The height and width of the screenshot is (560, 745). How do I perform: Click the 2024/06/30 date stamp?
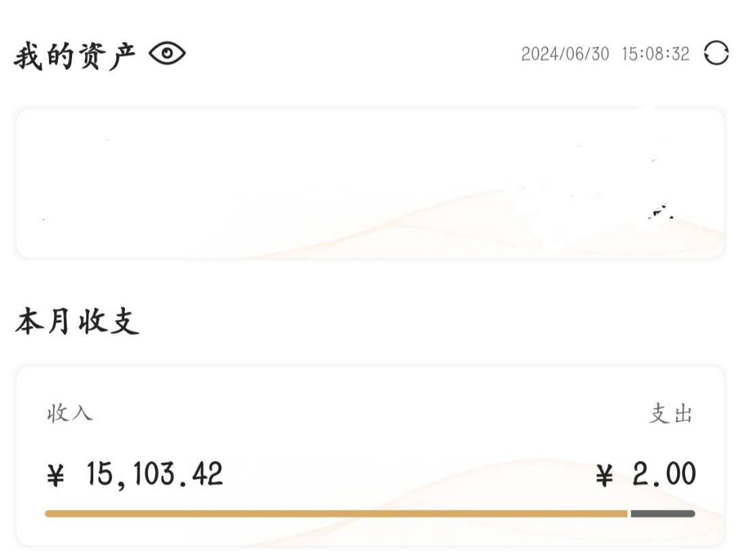(x=565, y=54)
